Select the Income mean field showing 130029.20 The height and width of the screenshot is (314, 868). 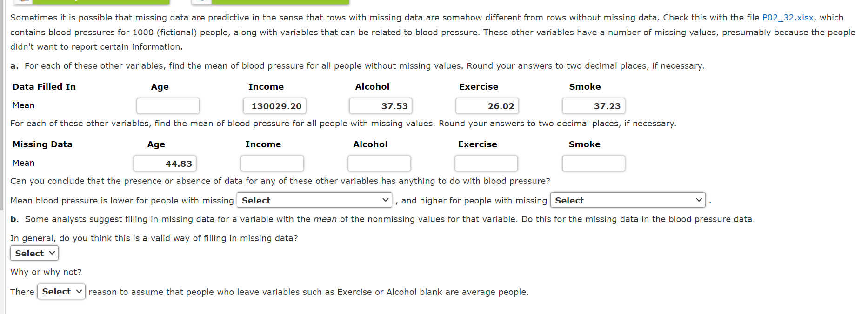pos(274,106)
